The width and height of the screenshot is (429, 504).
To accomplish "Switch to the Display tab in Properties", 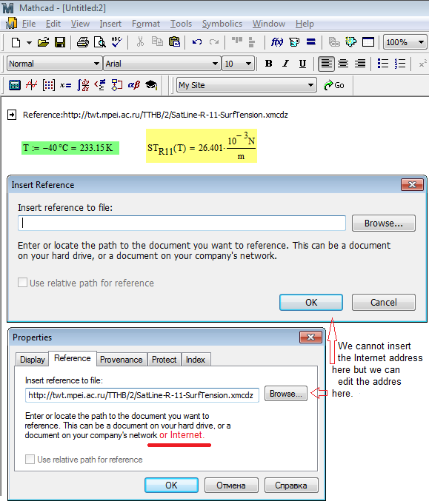I will pyautogui.click(x=33, y=360).
